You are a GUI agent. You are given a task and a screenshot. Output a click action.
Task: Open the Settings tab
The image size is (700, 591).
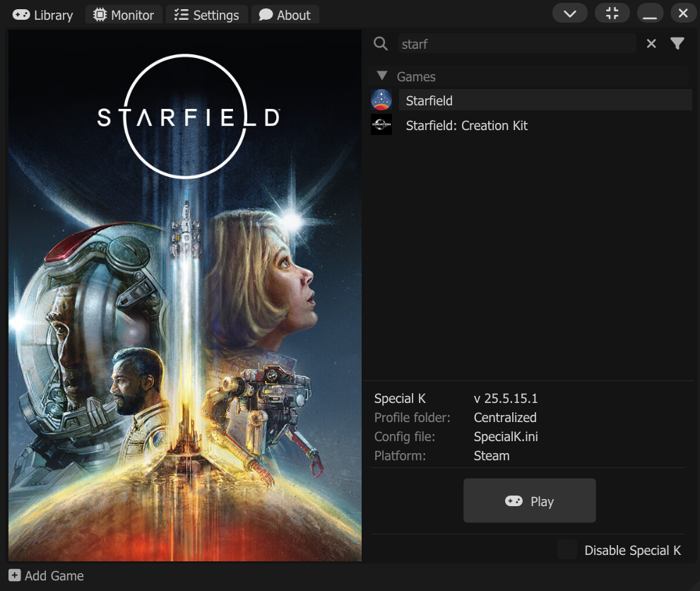pyautogui.click(x=206, y=15)
